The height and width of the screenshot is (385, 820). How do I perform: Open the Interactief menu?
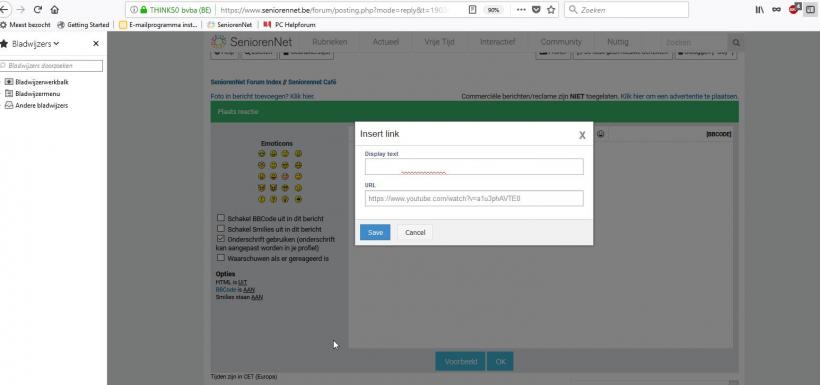pos(497,42)
